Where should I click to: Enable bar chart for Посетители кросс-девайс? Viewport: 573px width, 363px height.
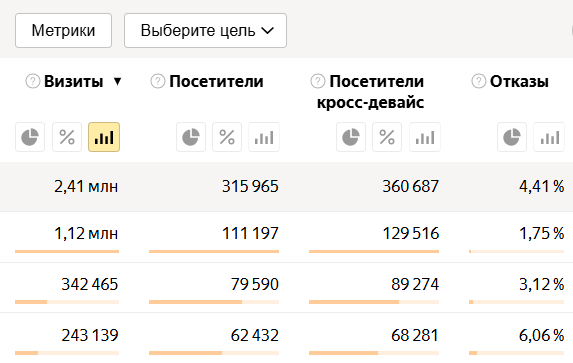425,137
